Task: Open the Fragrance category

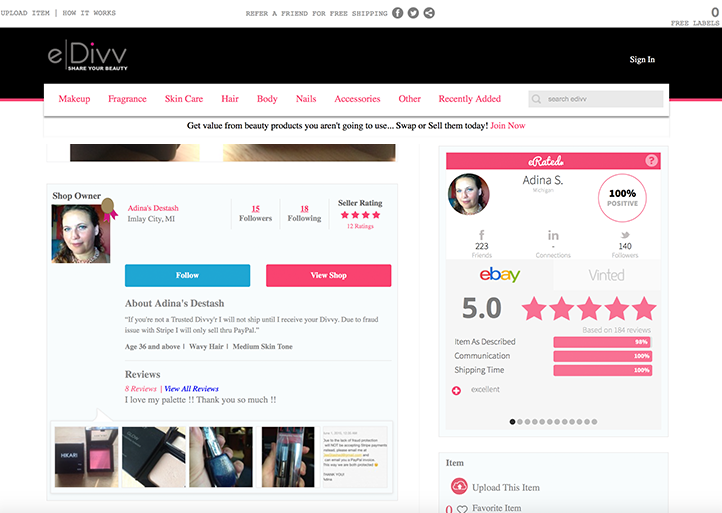Action: [127, 99]
